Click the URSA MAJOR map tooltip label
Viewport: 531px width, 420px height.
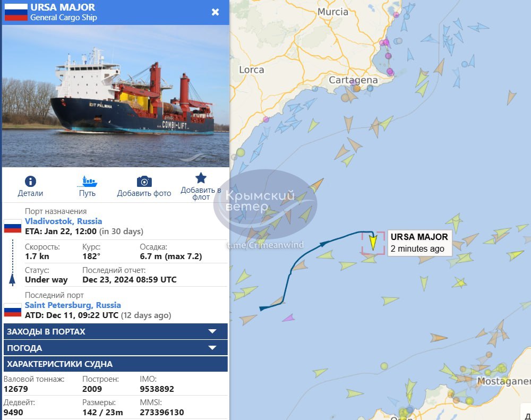click(419, 243)
